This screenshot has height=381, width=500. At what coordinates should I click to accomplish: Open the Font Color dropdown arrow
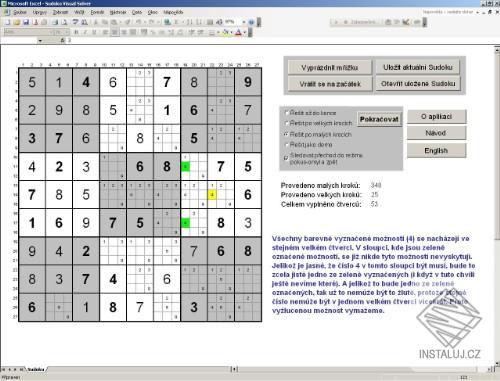[245, 32]
